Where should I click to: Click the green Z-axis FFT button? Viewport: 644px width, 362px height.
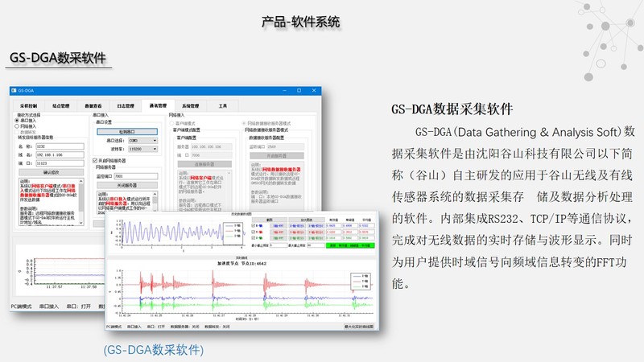279,237
